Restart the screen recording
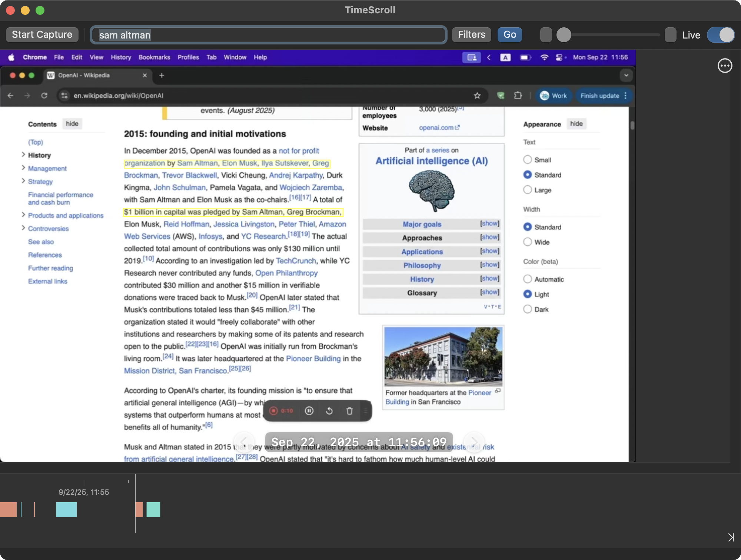The image size is (741, 560). pos(329,411)
